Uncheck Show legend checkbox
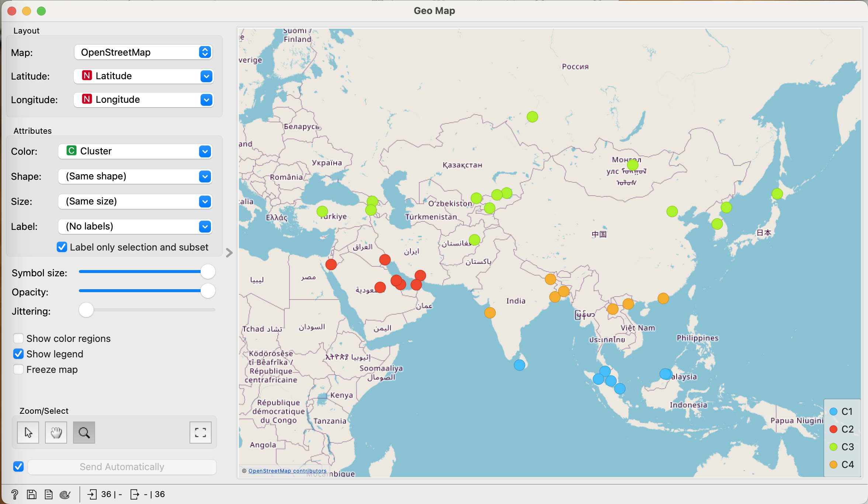Viewport: 868px width, 504px height. (x=18, y=354)
